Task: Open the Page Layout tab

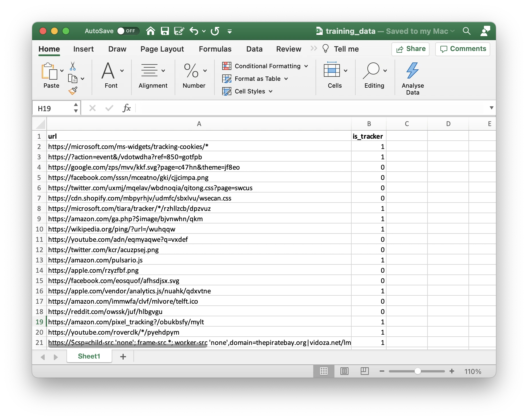Action: coord(162,49)
